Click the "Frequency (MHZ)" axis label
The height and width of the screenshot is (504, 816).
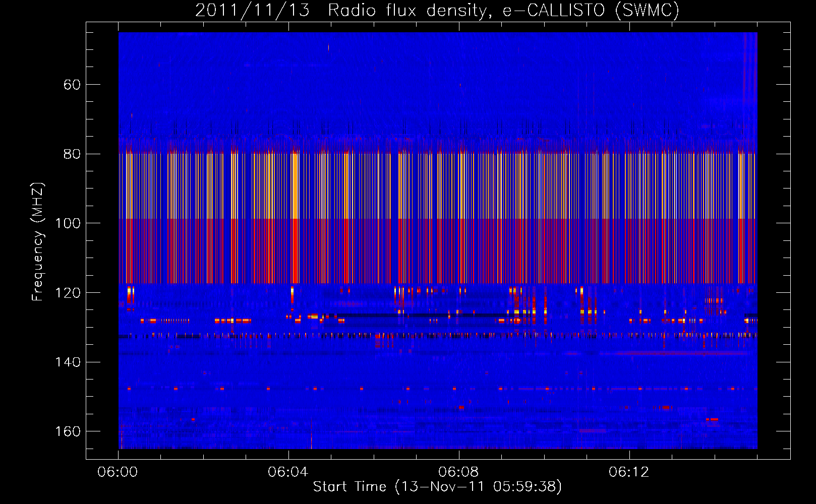tap(38, 242)
